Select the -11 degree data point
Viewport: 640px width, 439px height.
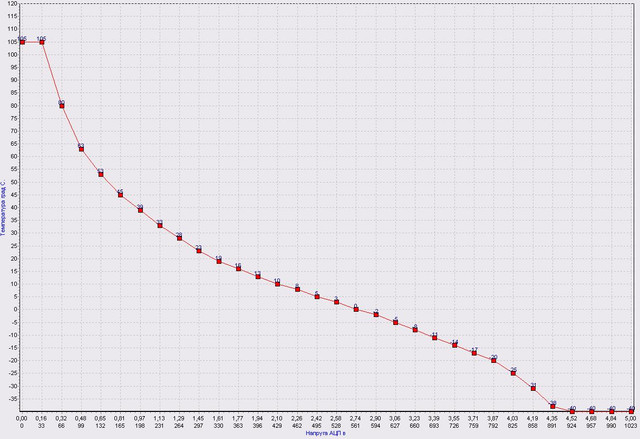(435, 338)
